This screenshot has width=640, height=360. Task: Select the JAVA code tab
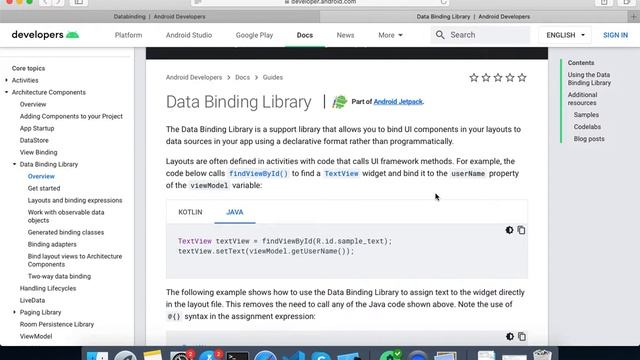[x=235, y=212]
